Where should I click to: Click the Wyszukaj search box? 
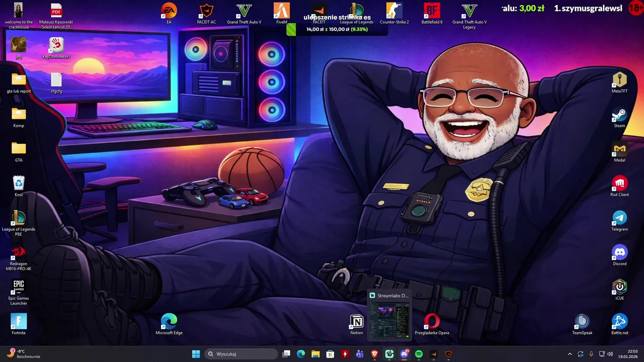pos(242,354)
